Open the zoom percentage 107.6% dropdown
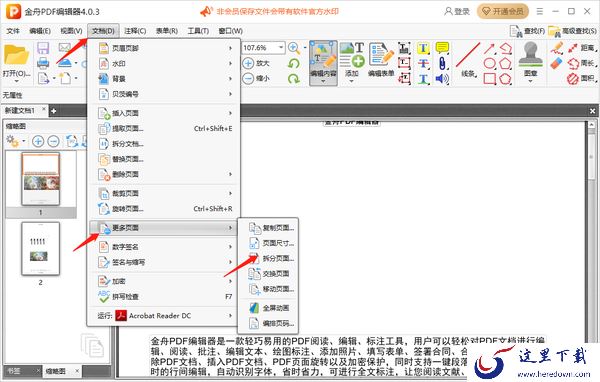This screenshot has height=382, width=600. tap(281, 47)
